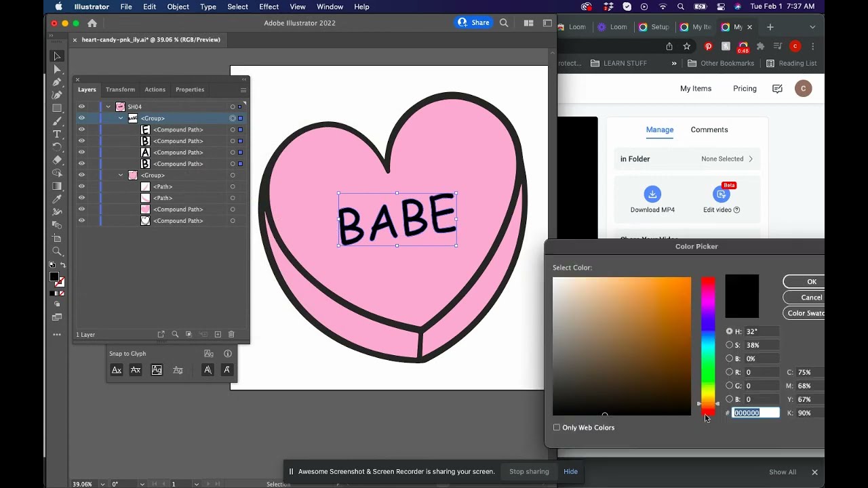Select the Curvature tool
This screenshot has width=868, height=488.
point(57,95)
